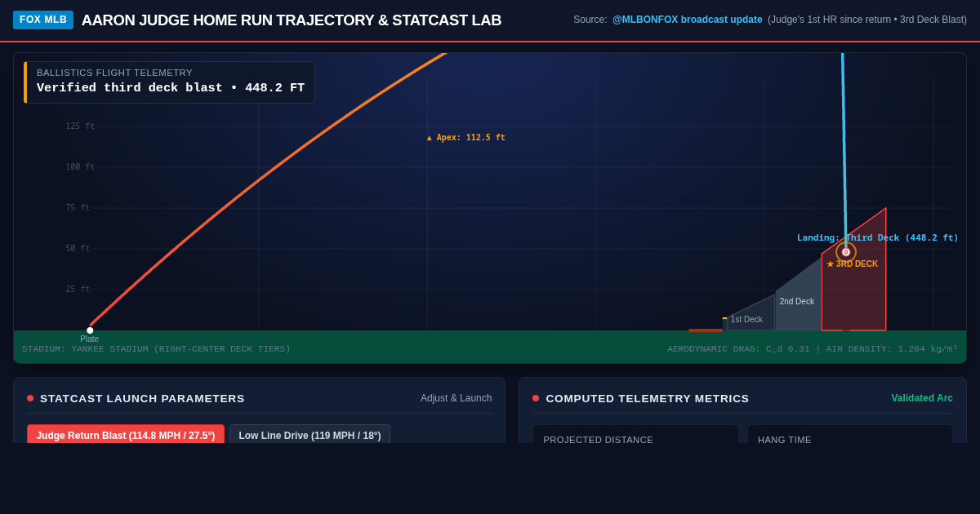The image size is (980, 514).
Task: Click the Projected Distance card
Action: point(635,434)
